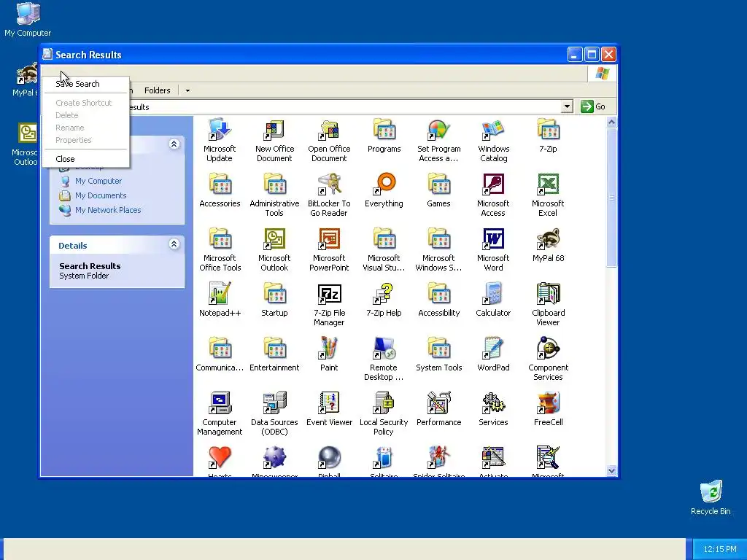Select the Recycle Bin desktop icon

tap(711, 497)
